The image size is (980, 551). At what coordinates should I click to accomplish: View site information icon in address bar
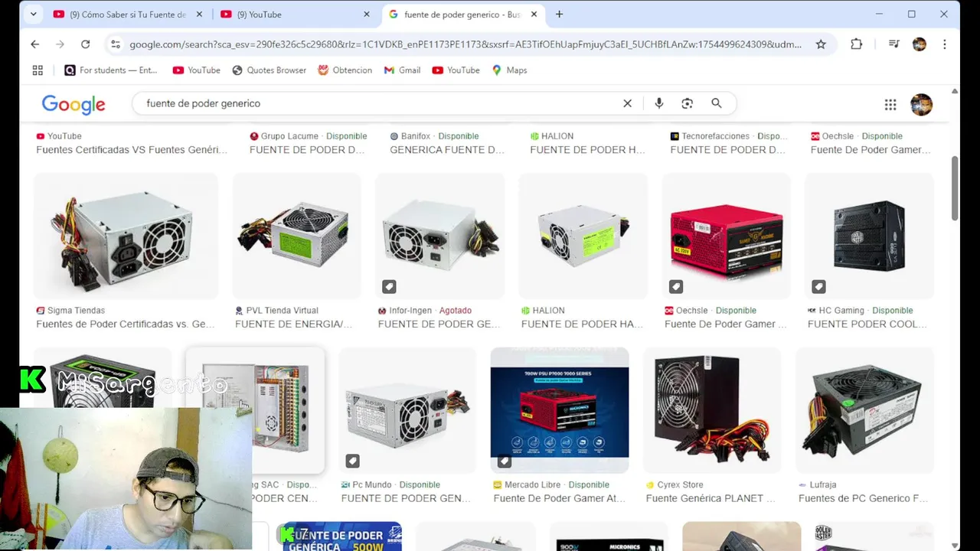coord(116,44)
